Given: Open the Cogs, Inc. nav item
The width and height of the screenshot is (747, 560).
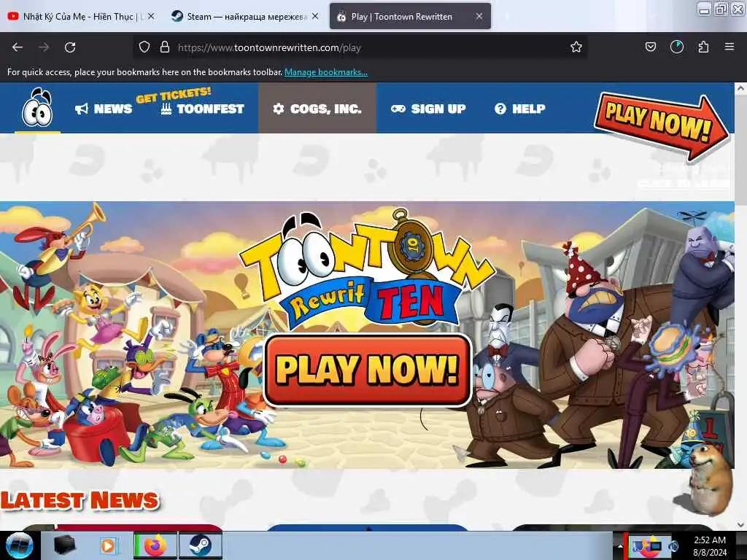Looking at the screenshot, I should (317, 109).
